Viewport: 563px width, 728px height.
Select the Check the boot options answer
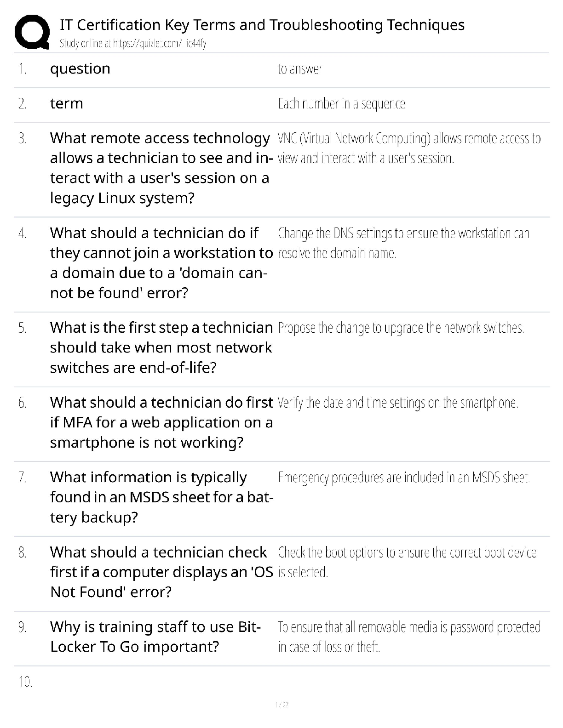[x=407, y=562]
